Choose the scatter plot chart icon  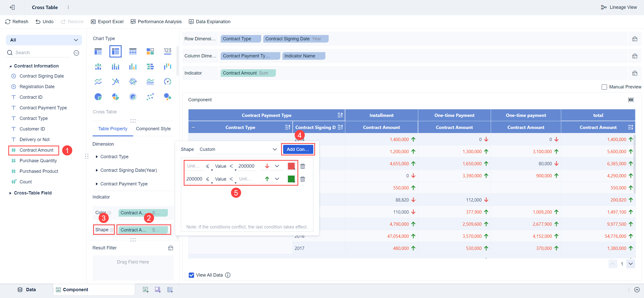[150, 97]
